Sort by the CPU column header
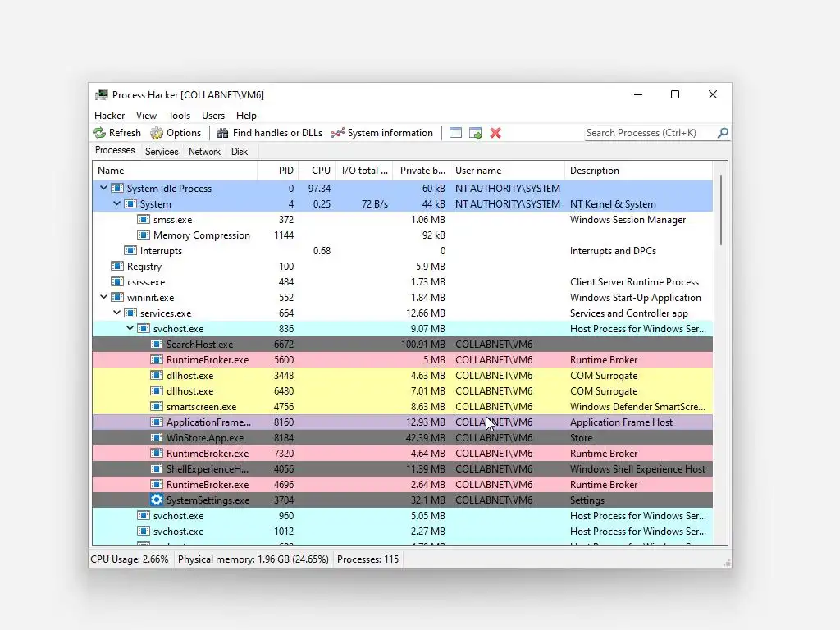 [317, 171]
